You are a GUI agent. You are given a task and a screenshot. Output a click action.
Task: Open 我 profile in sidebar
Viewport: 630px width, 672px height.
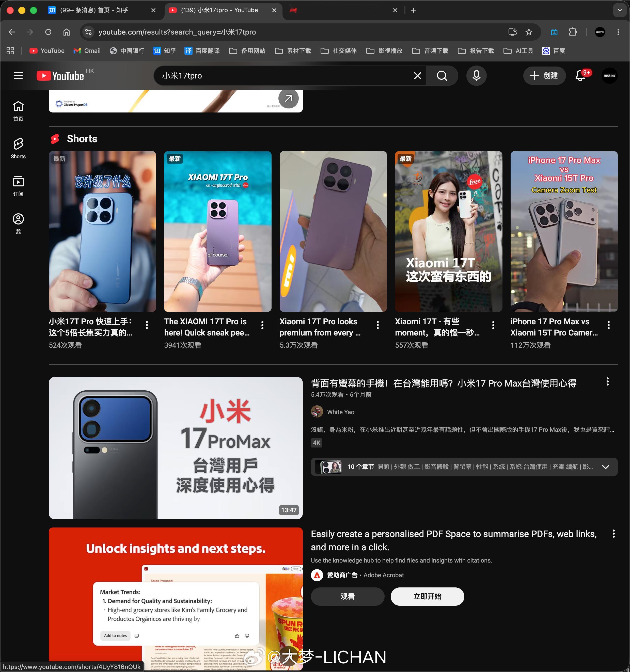18,223
